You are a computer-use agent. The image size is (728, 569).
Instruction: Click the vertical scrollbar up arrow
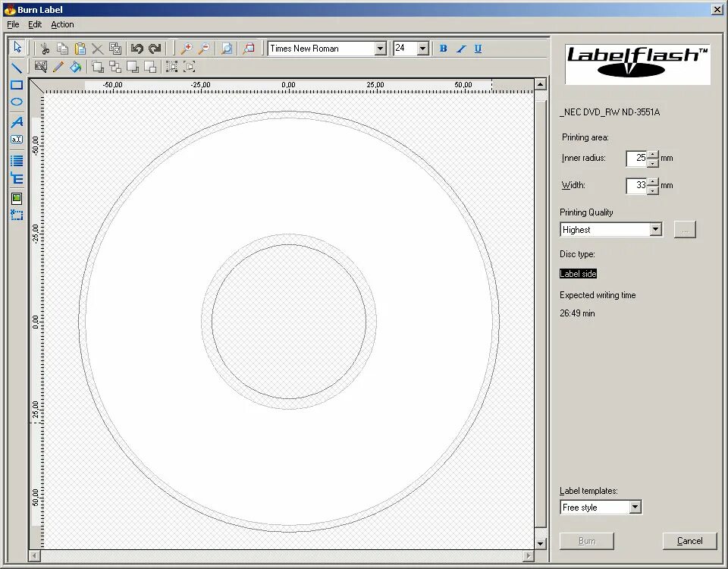[x=540, y=84]
